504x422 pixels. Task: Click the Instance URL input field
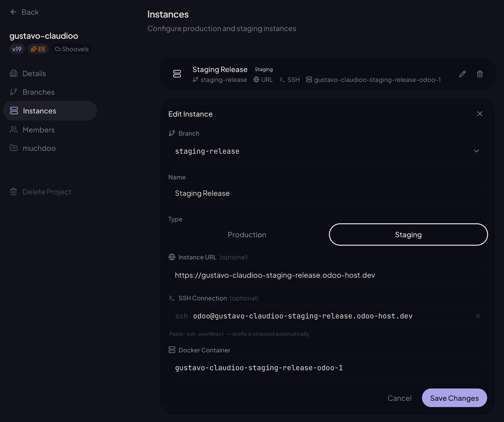click(x=327, y=275)
